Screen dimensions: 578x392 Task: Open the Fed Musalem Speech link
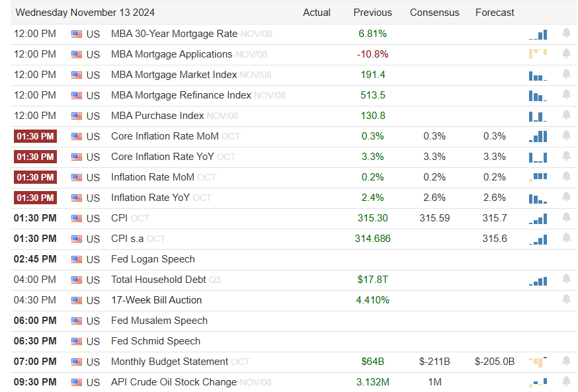(x=159, y=321)
